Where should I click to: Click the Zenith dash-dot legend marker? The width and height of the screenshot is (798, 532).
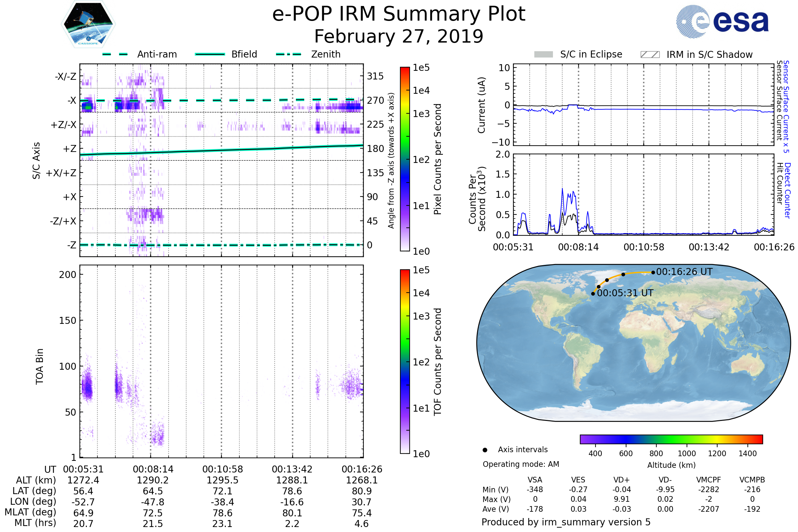pyautogui.click(x=288, y=54)
